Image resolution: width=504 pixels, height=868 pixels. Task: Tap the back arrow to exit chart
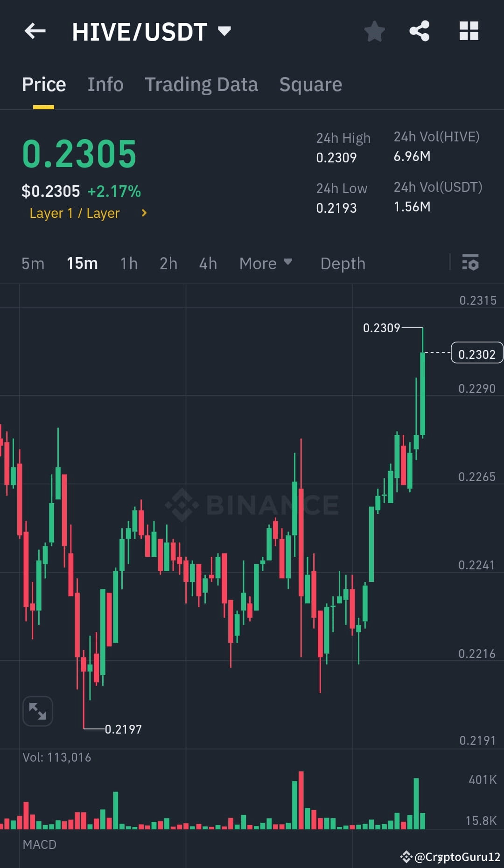[35, 31]
